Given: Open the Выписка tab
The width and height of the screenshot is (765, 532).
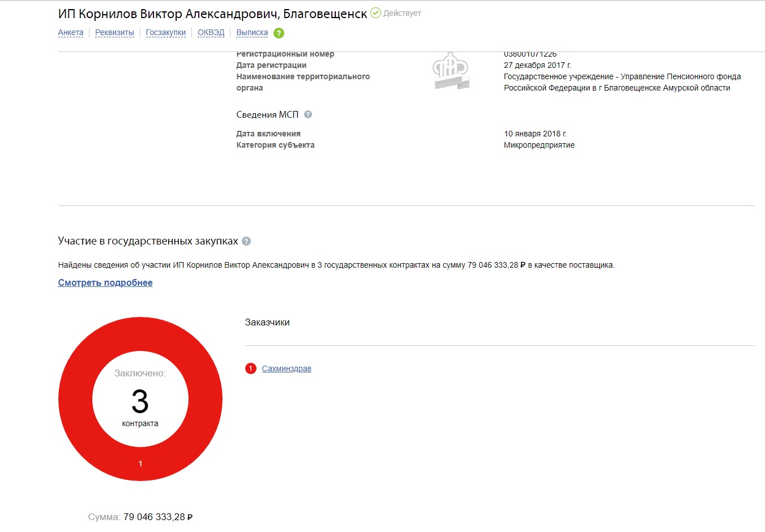Looking at the screenshot, I should 252,33.
